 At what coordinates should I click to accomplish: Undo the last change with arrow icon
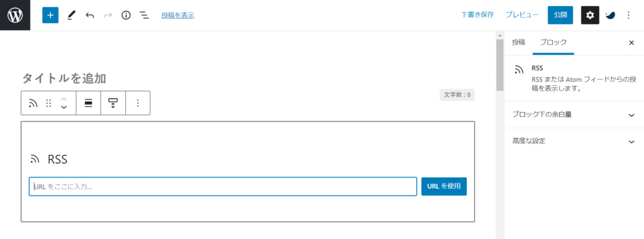click(x=89, y=15)
